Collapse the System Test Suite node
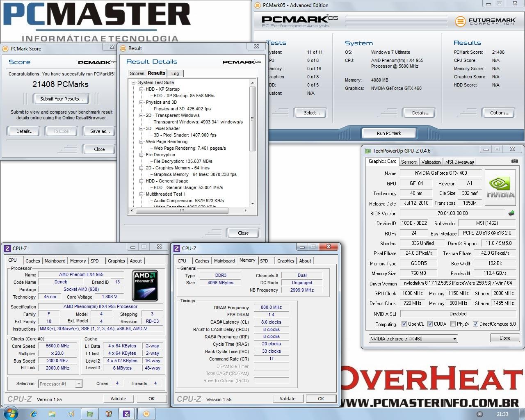The width and height of the screenshot is (525, 420). 134,82
